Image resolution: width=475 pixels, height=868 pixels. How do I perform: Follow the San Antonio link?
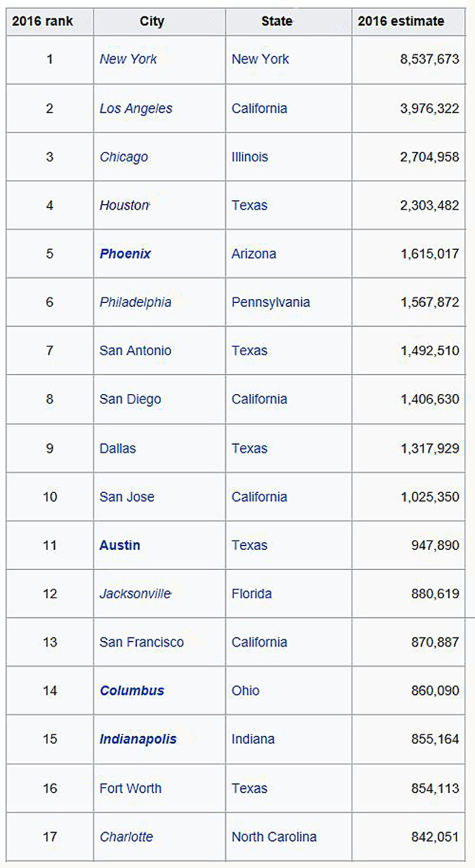135,351
